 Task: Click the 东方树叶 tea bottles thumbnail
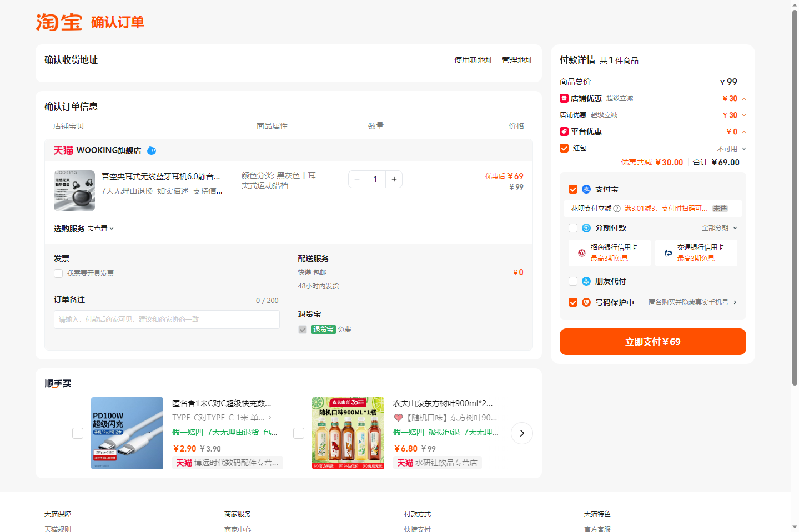(x=348, y=433)
